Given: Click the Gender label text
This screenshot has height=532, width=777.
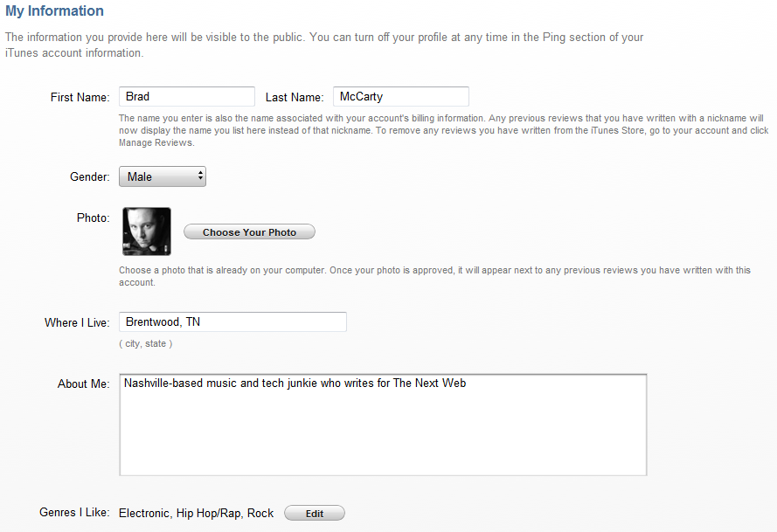Looking at the screenshot, I should (x=90, y=176).
